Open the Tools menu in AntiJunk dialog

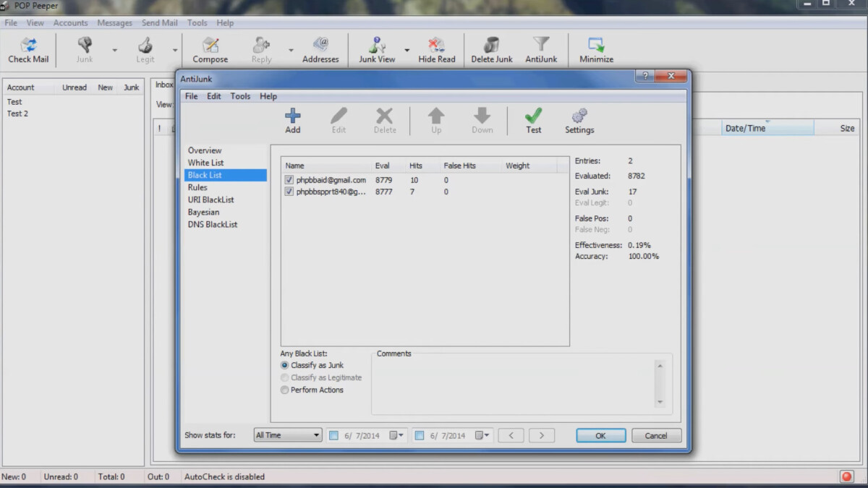tap(240, 96)
